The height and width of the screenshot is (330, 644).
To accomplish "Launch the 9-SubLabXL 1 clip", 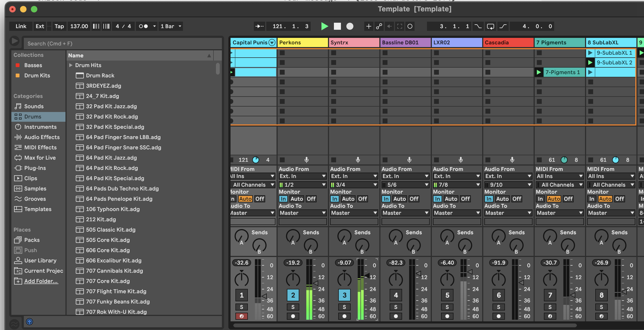I will click(x=590, y=53).
